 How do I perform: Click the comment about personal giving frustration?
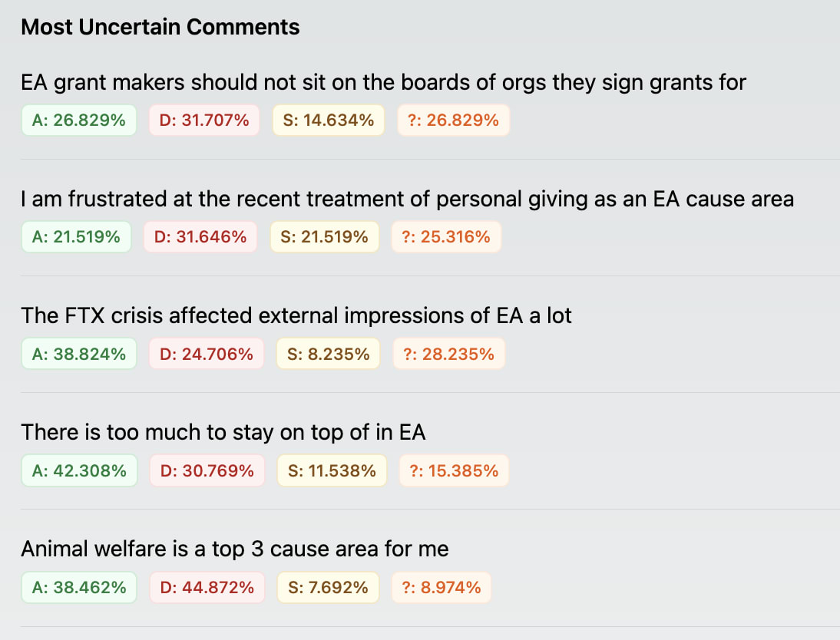tap(407, 200)
